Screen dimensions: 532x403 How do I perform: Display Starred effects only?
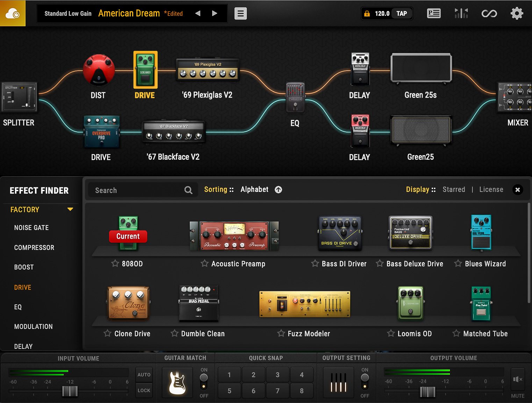(x=454, y=189)
